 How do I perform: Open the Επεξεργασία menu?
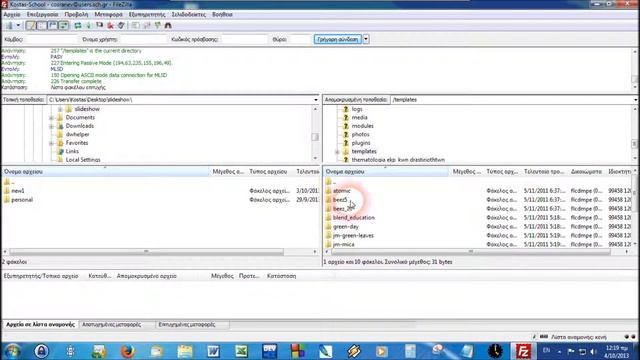click(42, 14)
